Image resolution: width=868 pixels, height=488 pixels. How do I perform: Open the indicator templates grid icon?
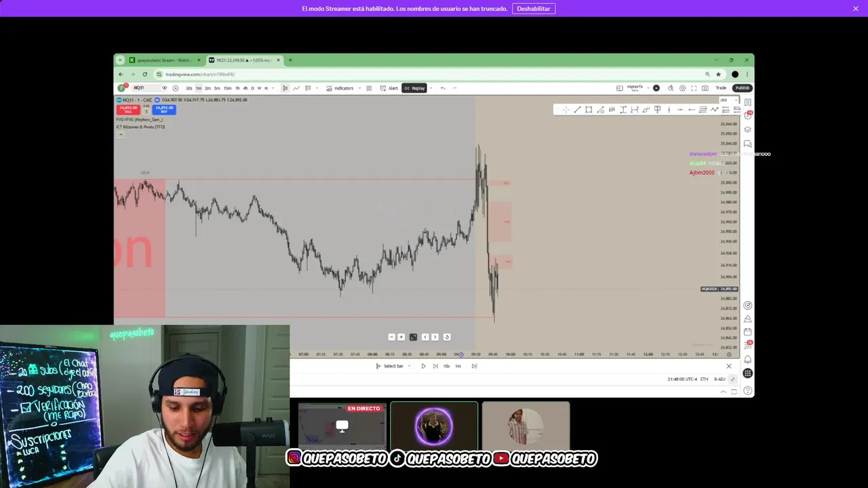tap(369, 88)
